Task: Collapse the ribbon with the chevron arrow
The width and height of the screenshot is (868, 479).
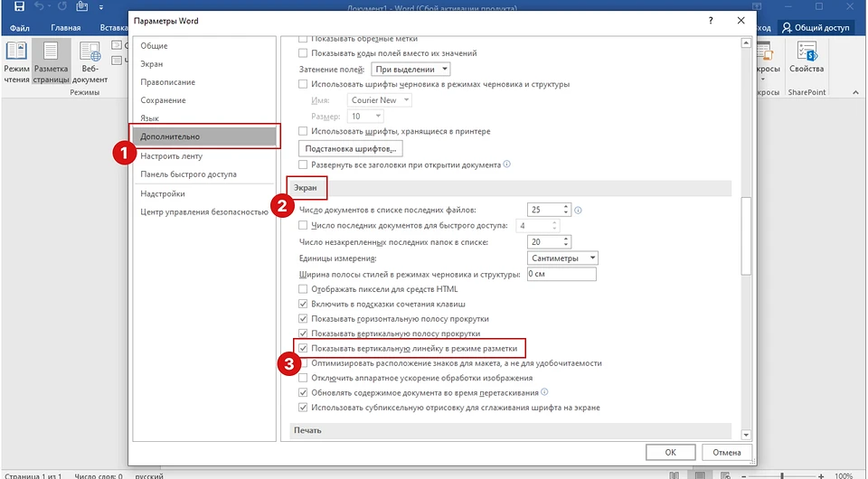Action: pyautogui.click(x=857, y=94)
